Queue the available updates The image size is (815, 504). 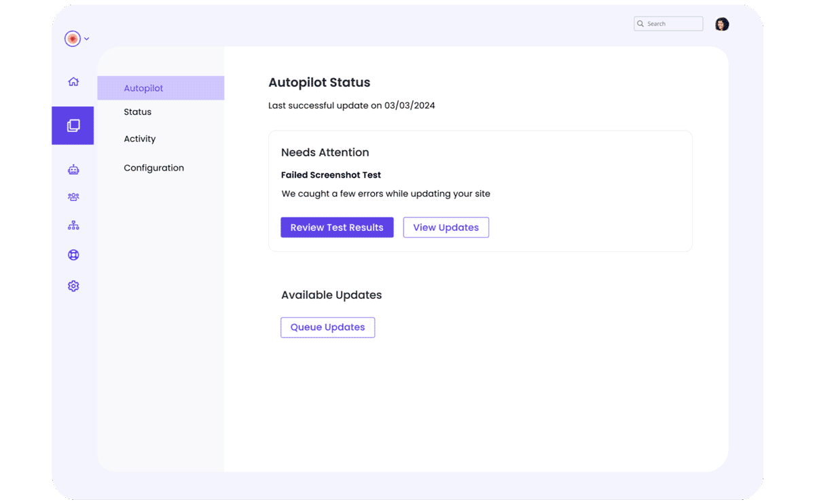[x=327, y=327]
